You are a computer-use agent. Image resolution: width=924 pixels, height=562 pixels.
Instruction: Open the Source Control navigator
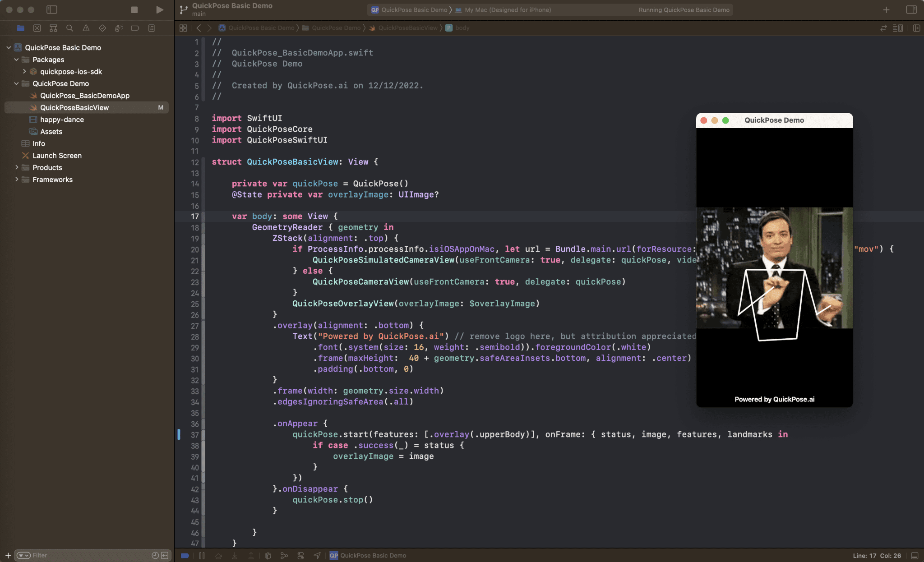pyautogui.click(x=37, y=28)
